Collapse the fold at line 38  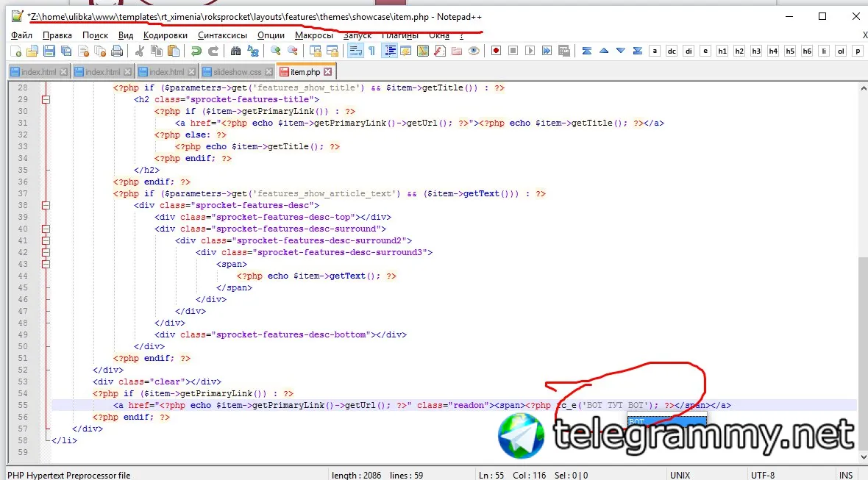tap(46, 205)
